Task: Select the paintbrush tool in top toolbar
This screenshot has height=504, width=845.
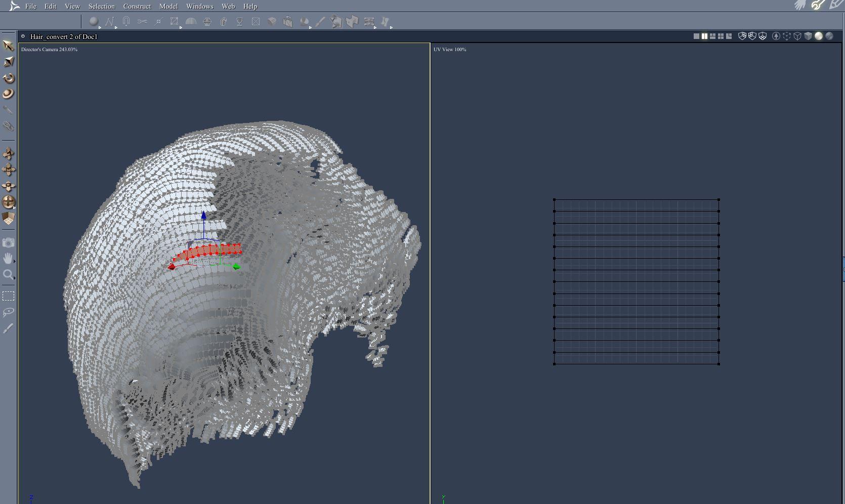Action: click(320, 21)
